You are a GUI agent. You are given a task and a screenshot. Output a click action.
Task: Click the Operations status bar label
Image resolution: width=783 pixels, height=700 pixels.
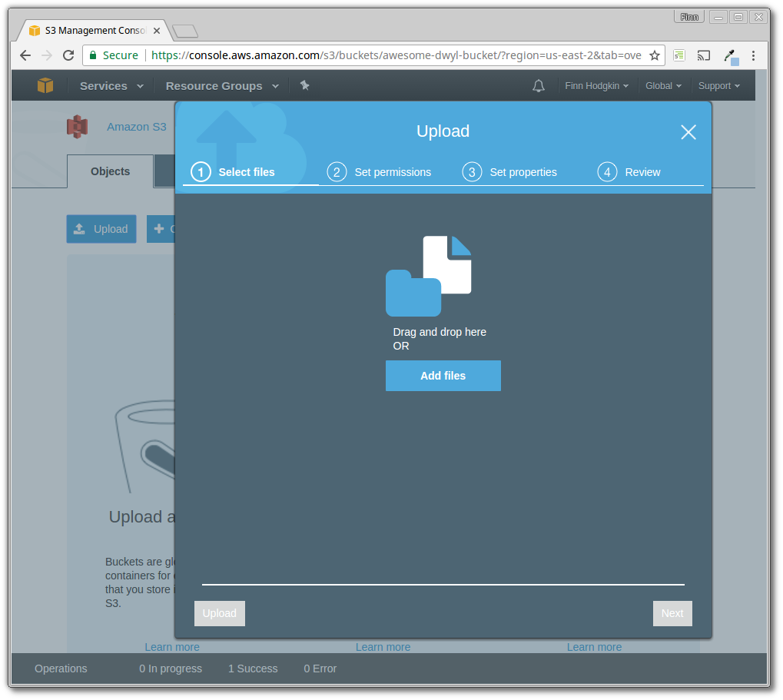(61, 668)
